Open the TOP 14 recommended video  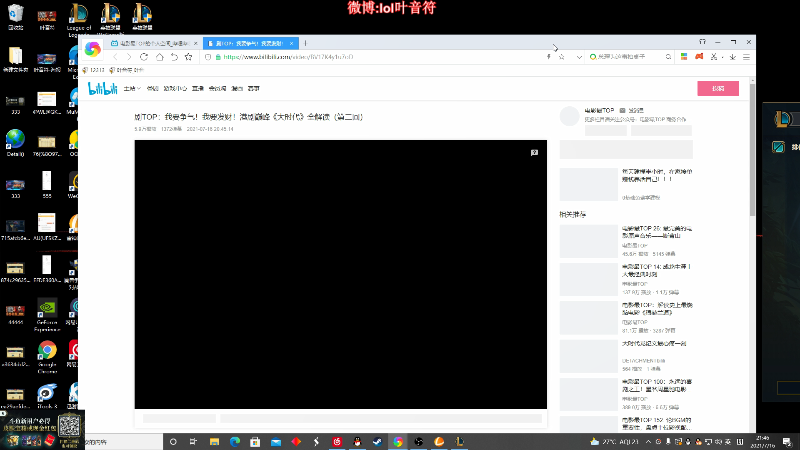[657, 270]
